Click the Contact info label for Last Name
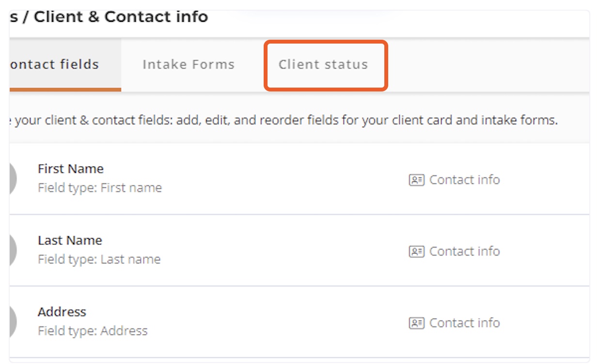This screenshot has width=600, height=364. [464, 252]
